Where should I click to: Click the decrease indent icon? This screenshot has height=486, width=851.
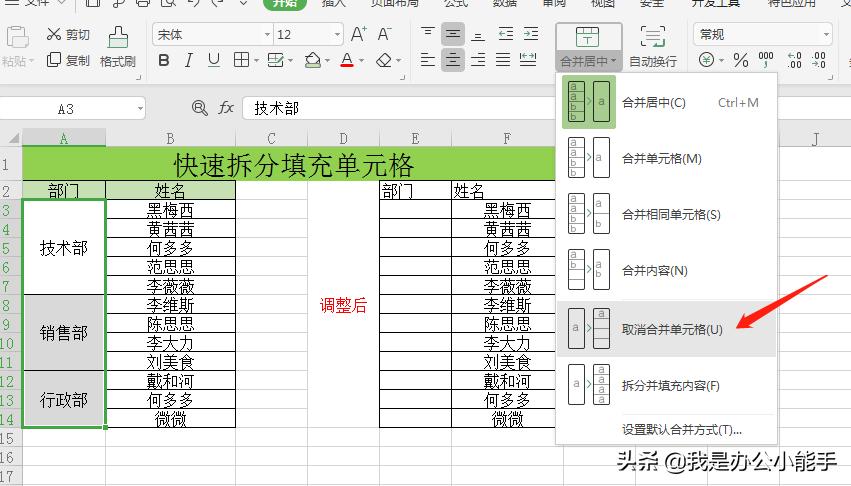(505, 34)
